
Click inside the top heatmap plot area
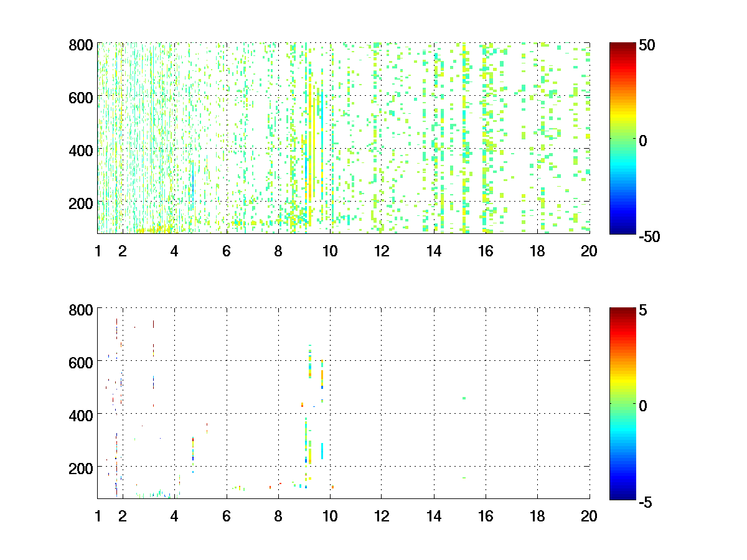point(344,138)
